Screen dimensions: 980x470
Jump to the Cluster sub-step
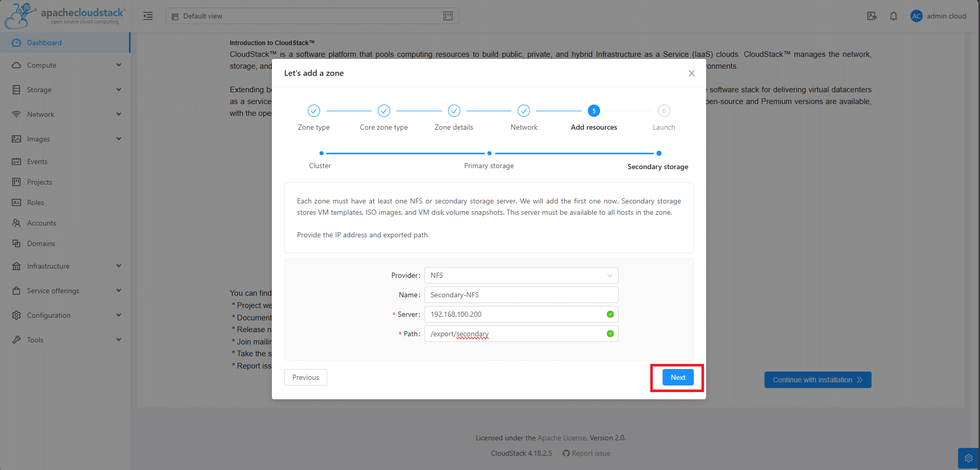pyautogui.click(x=320, y=160)
